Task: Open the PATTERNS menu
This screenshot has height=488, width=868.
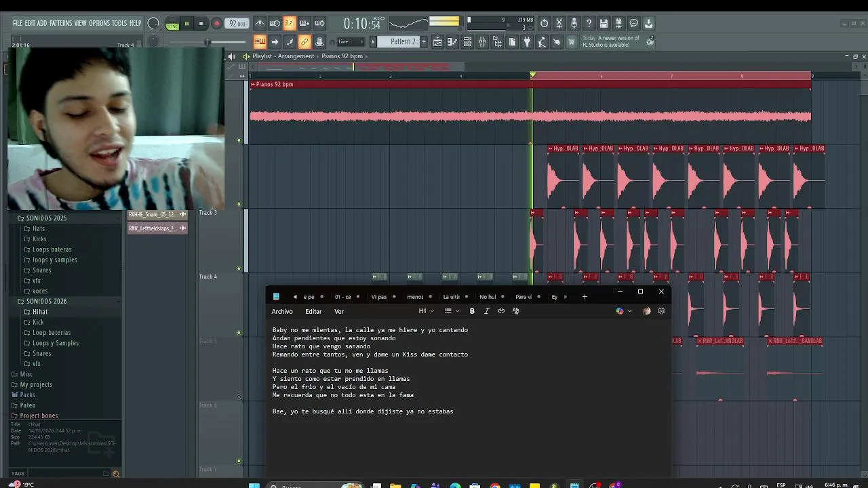Action: [60, 23]
